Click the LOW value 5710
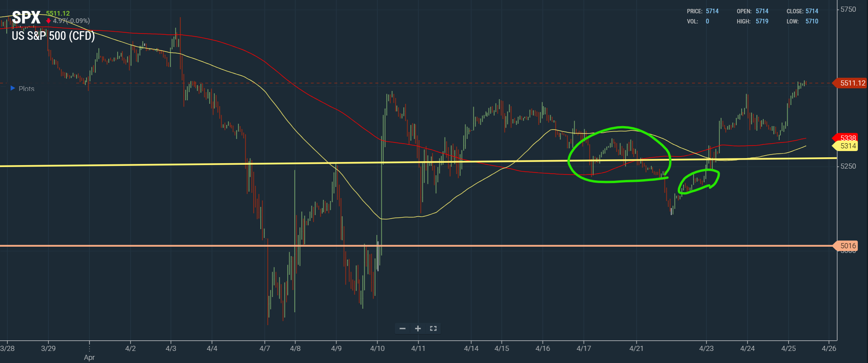The image size is (868, 363). click(x=812, y=21)
